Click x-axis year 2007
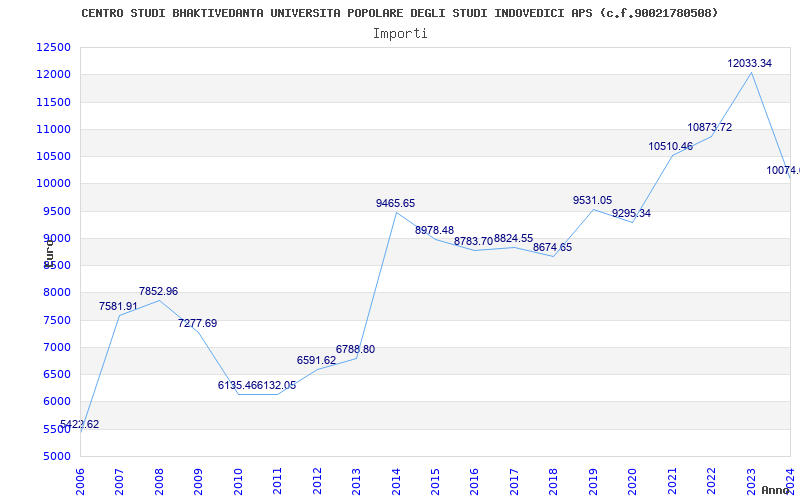 click(x=119, y=481)
